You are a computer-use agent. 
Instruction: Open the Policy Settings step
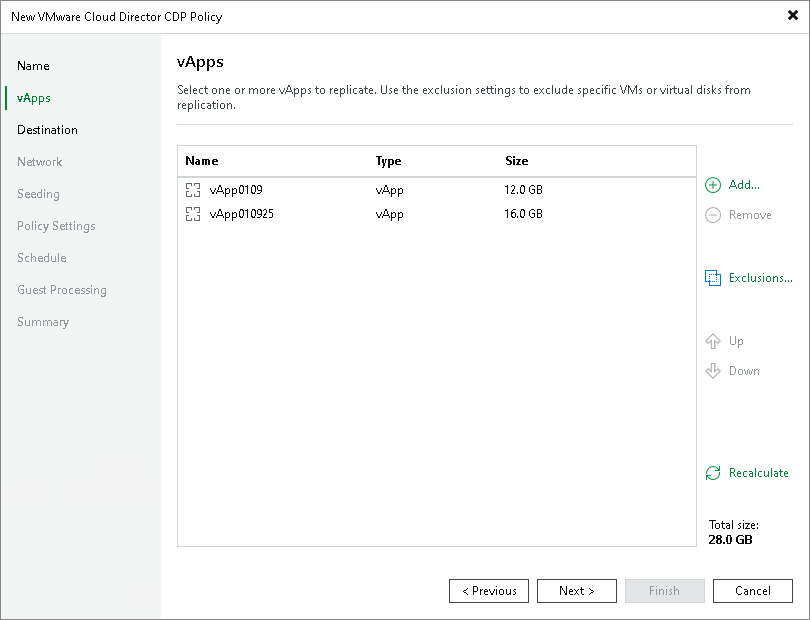point(56,226)
